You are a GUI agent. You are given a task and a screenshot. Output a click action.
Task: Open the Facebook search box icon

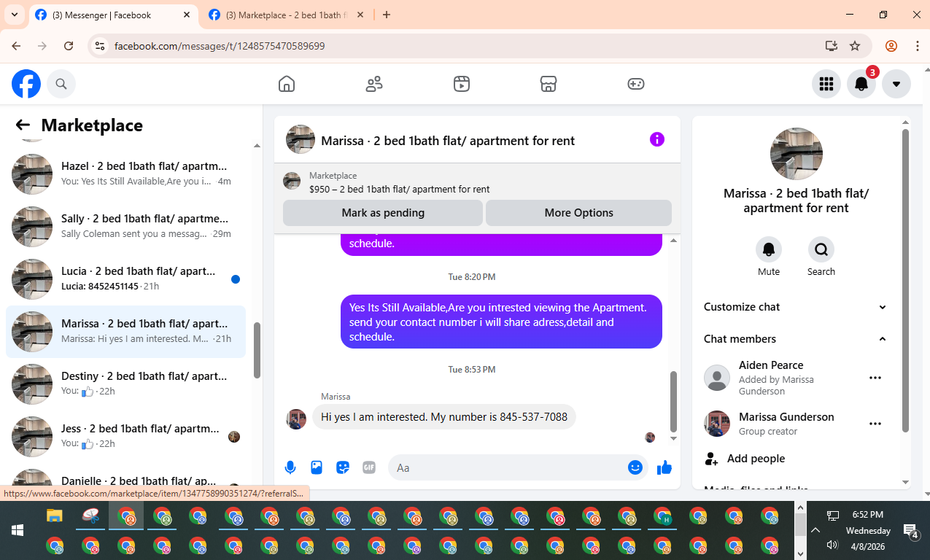[x=61, y=84]
